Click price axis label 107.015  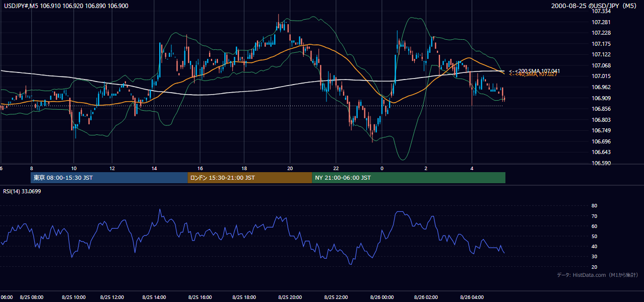[x=602, y=77]
